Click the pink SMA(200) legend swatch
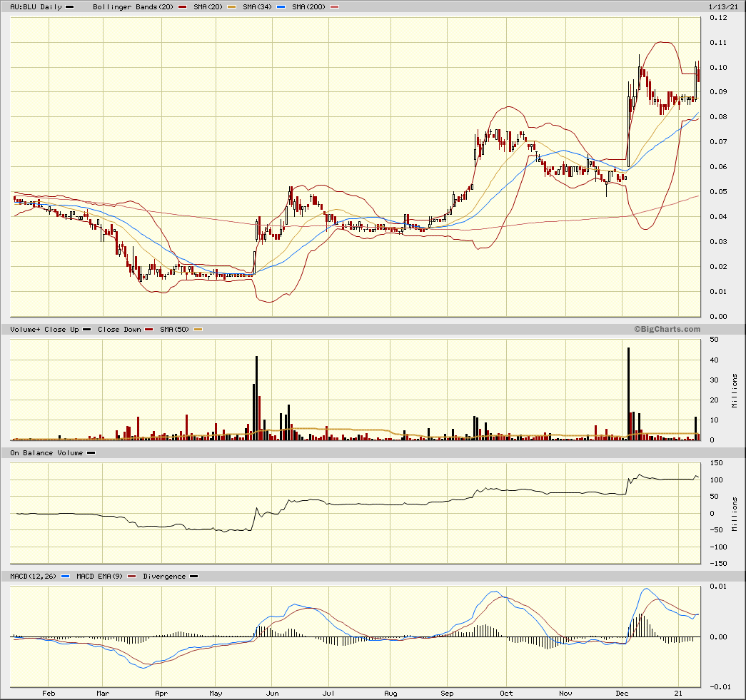This screenshot has height=700, width=746. 335,6
